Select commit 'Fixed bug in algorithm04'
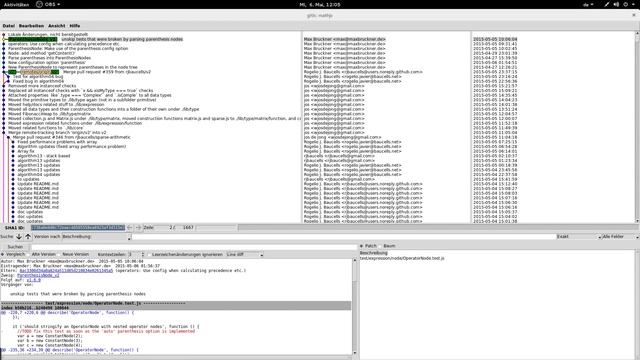The width and height of the screenshot is (640, 360). 38,81
